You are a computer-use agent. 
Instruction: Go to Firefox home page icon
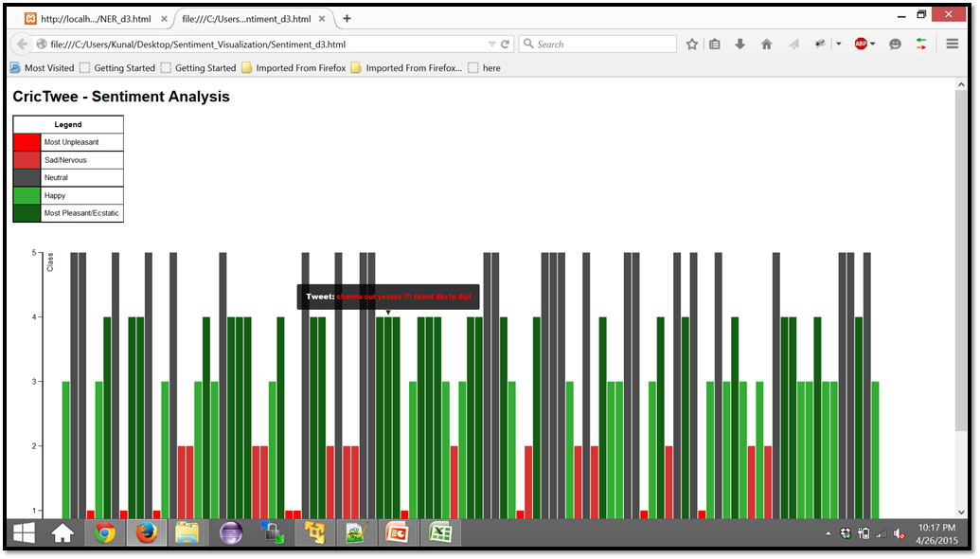[766, 45]
